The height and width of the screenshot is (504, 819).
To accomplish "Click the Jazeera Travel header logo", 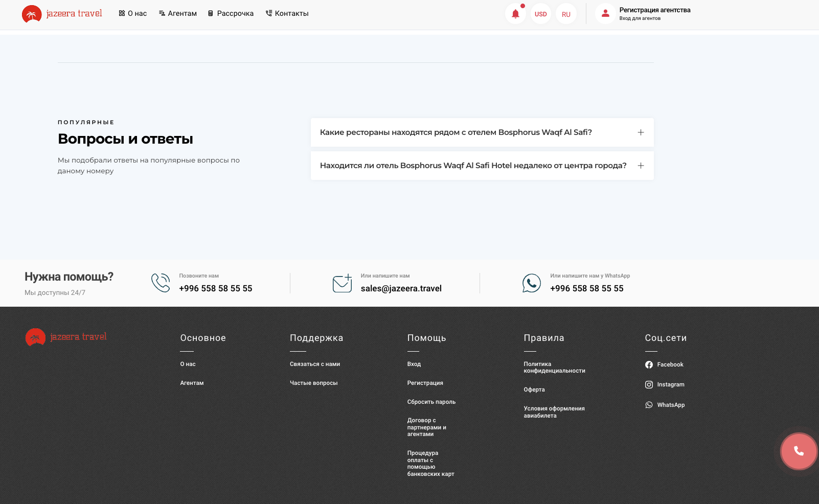I will (x=62, y=14).
